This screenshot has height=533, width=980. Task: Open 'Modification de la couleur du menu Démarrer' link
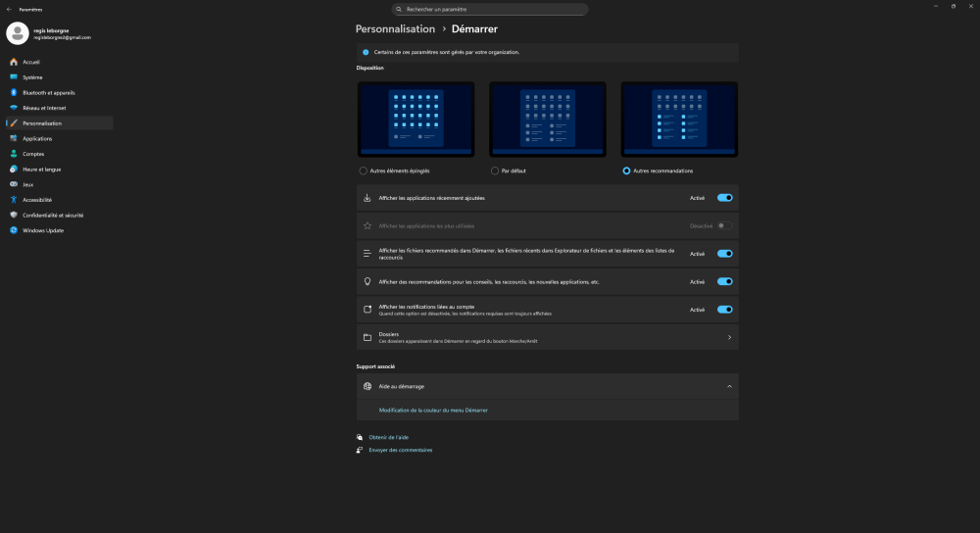point(433,410)
